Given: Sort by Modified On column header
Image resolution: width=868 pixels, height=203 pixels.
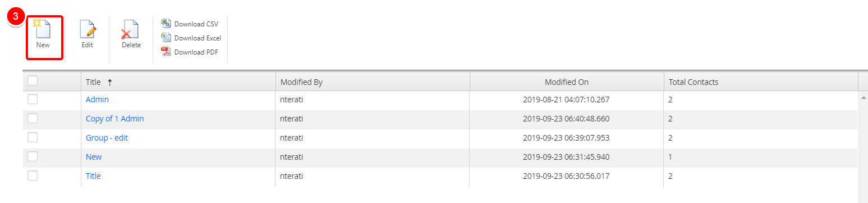Looking at the screenshot, I should (x=567, y=82).
